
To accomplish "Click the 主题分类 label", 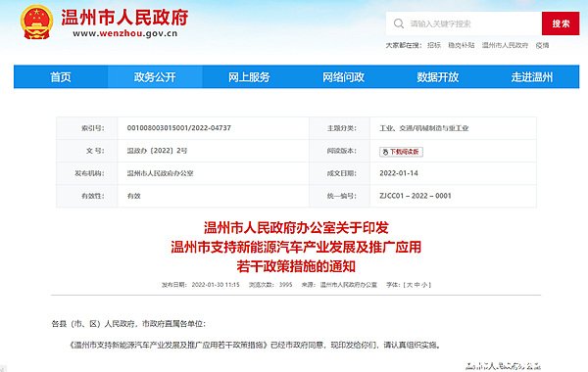I will [x=342, y=128].
